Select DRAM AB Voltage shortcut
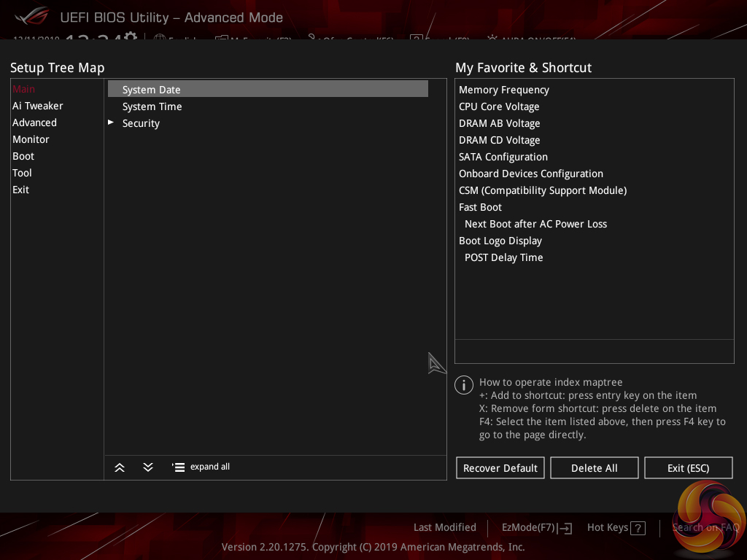 499,123
